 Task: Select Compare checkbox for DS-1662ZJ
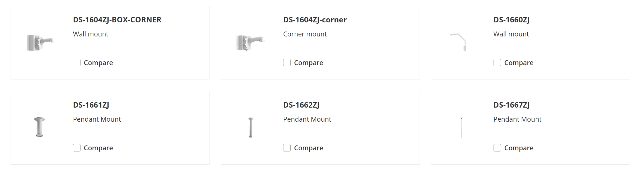pyautogui.click(x=287, y=148)
